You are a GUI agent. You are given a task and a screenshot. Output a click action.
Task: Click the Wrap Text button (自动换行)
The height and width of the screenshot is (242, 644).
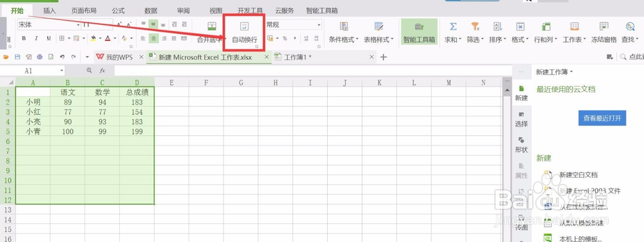tap(244, 32)
